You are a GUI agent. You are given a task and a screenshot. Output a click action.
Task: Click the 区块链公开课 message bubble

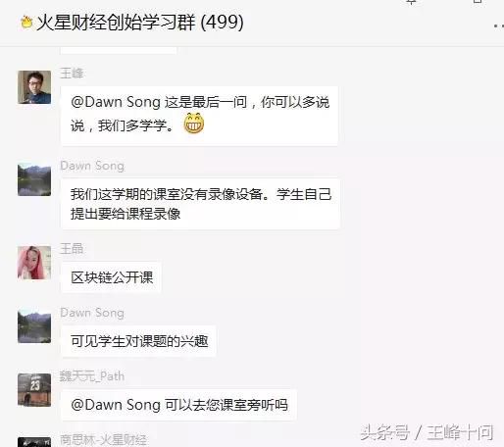click(111, 277)
